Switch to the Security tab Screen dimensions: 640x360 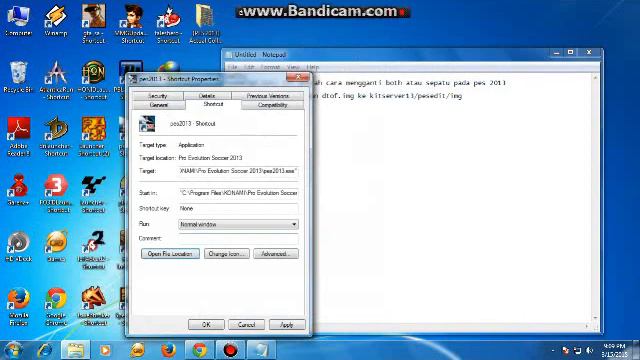158,96
